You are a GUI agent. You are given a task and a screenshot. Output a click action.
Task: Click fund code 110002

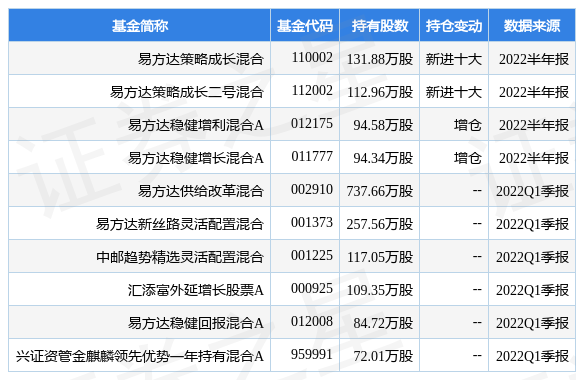pos(312,57)
